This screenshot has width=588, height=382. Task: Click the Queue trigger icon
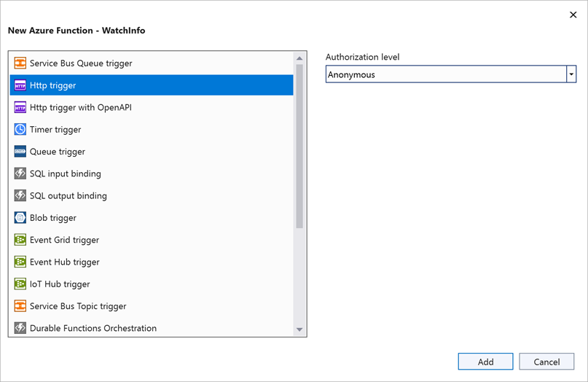(20, 152)
